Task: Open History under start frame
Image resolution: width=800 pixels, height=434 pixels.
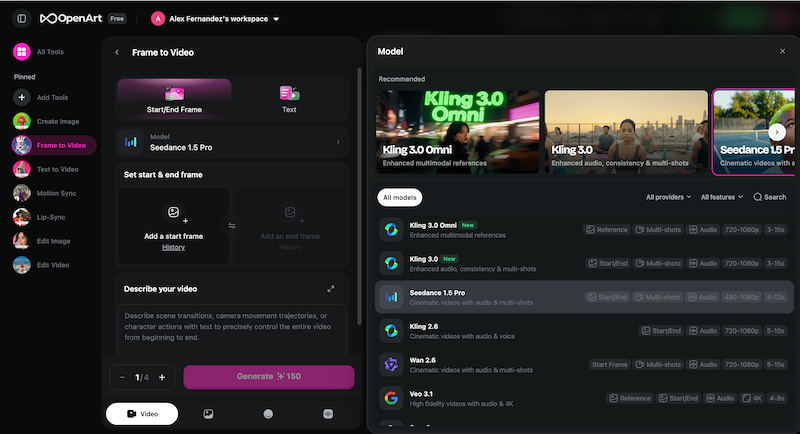Action: pyautogui.click(x=174, y=247)
